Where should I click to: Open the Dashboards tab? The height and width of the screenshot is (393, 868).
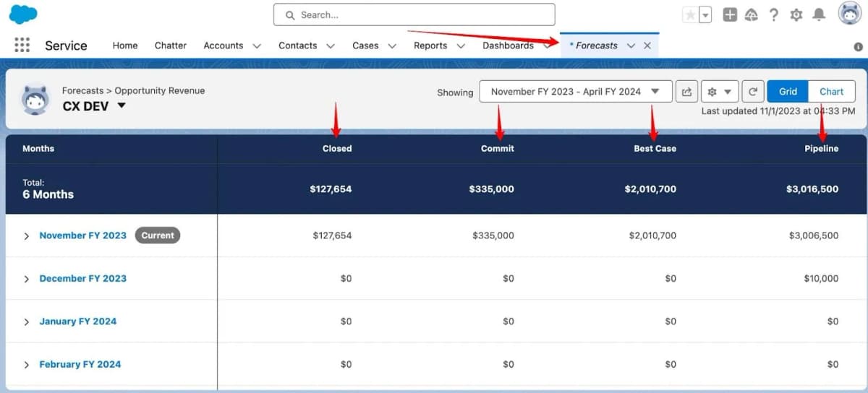(x=508, y=45)
